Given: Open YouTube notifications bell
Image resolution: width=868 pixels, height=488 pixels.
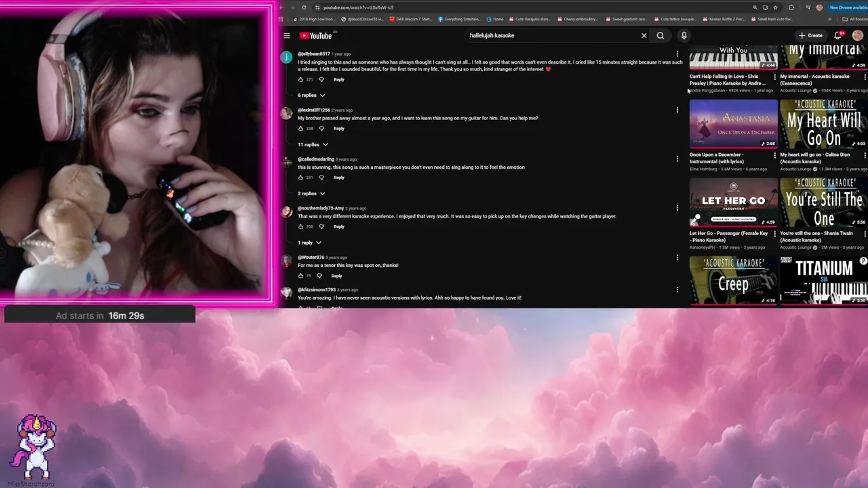Looking at the screenshot, I should click(837, 35).
